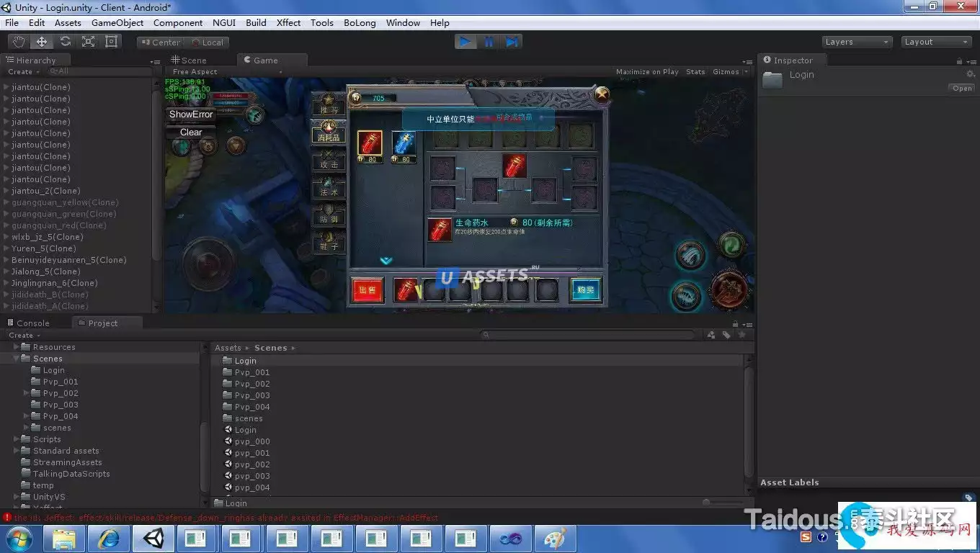The image size is (980, 553).
Task: Select the Rect transform tool
Action: pyautogui.click(x=111, y=42)
